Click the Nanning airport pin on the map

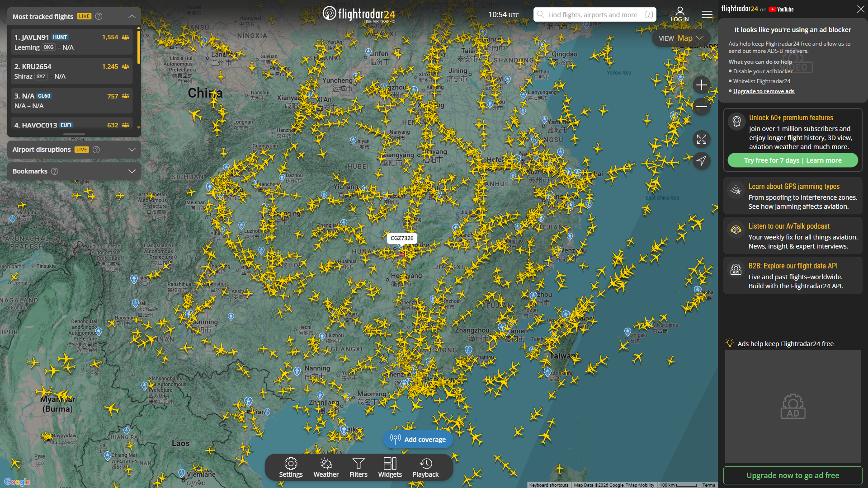tap(297, 371)
